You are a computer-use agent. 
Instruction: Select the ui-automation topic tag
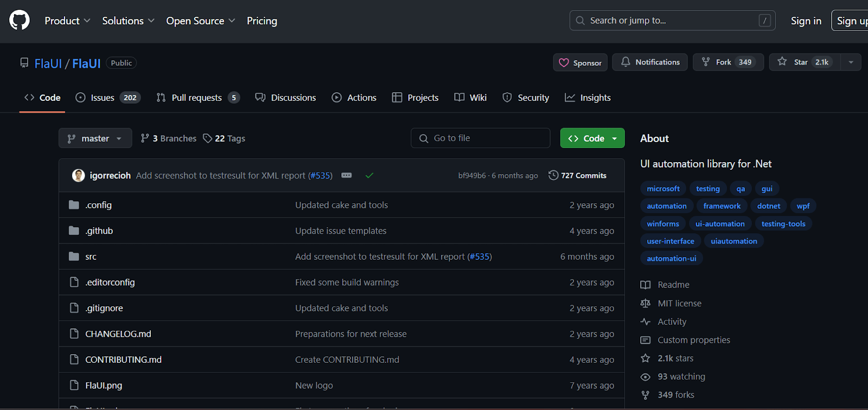720,223
